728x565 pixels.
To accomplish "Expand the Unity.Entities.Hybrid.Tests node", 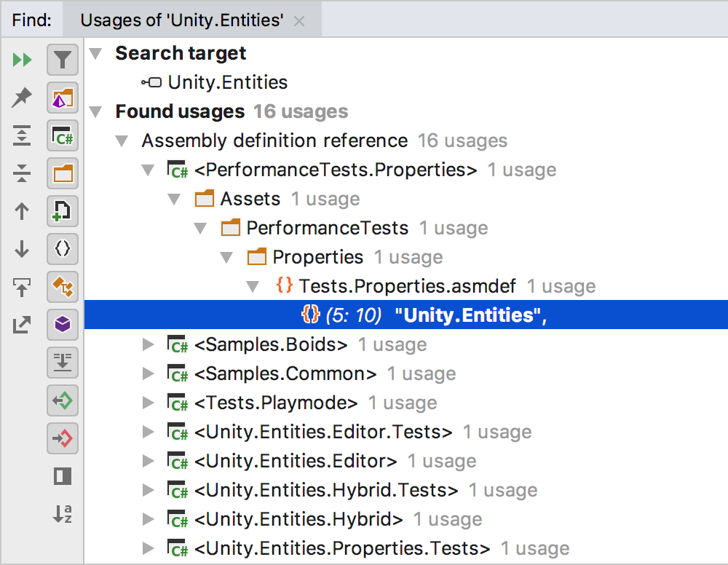I will tap(148, 490).
